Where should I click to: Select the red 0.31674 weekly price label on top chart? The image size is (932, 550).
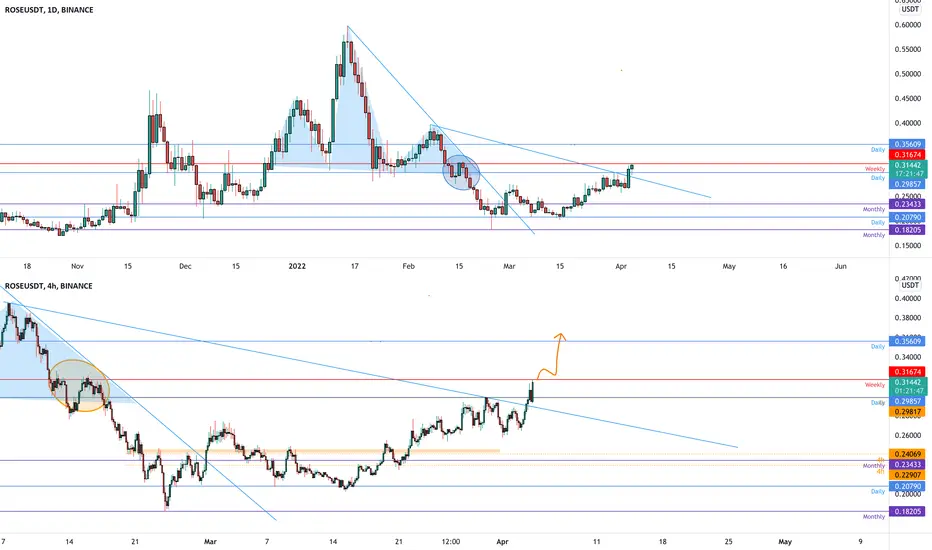tap(907, 155)
